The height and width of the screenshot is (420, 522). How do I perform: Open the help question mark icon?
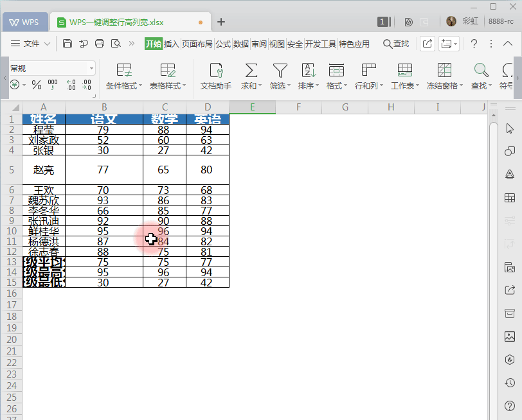[474, 44]
